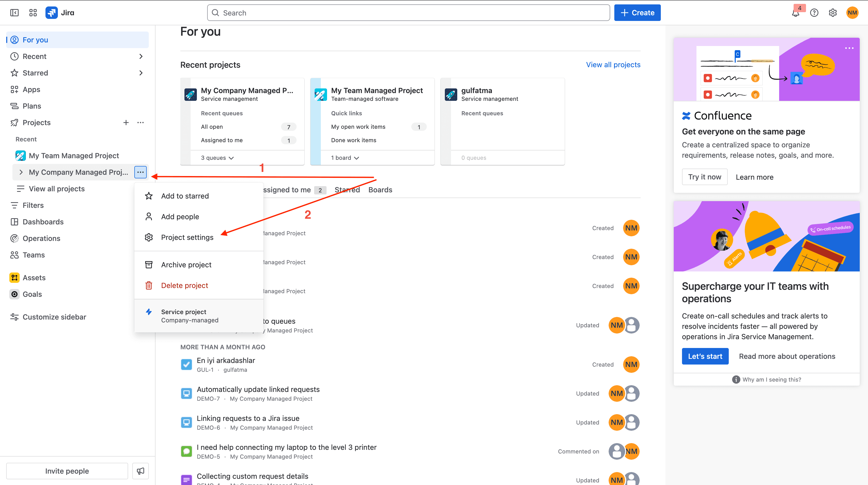This screenshot has width=868, height=485.
Task: Open the Confluence card ellipsis menu
Action: tap(849, 48)
